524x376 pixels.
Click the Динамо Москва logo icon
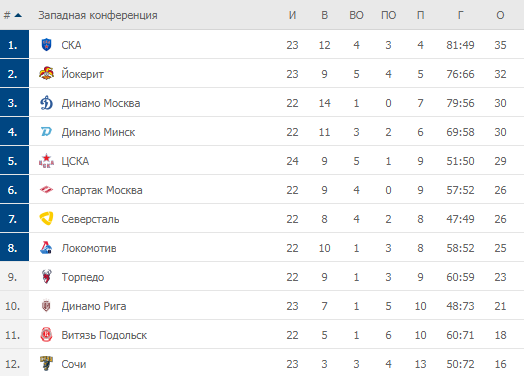pos(46,103)
